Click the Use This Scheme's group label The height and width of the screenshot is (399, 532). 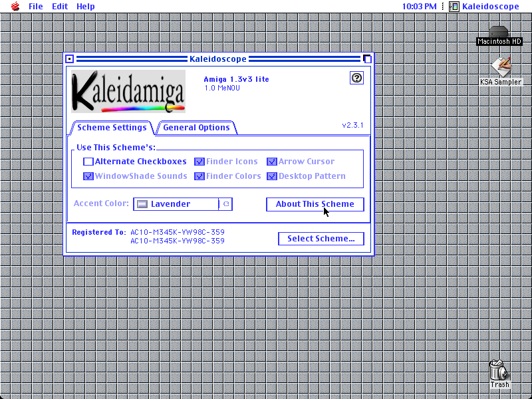click(116, 148)
